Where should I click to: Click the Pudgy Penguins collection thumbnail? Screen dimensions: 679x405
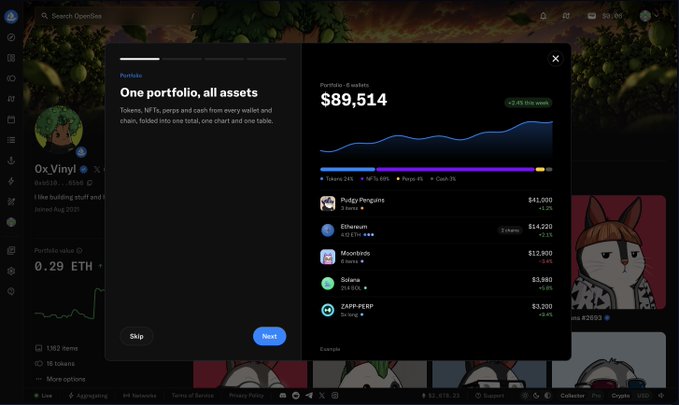[x=328, y=204]
